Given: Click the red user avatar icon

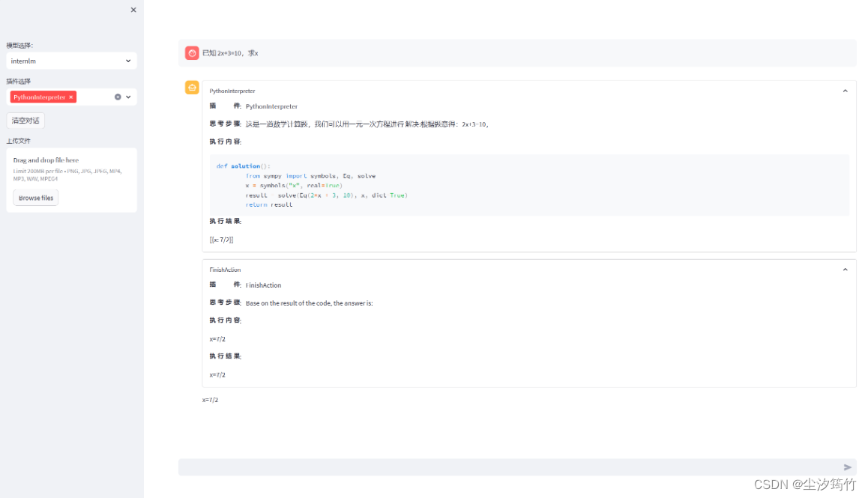Looking at the screenshot, I should click(192, 53).
